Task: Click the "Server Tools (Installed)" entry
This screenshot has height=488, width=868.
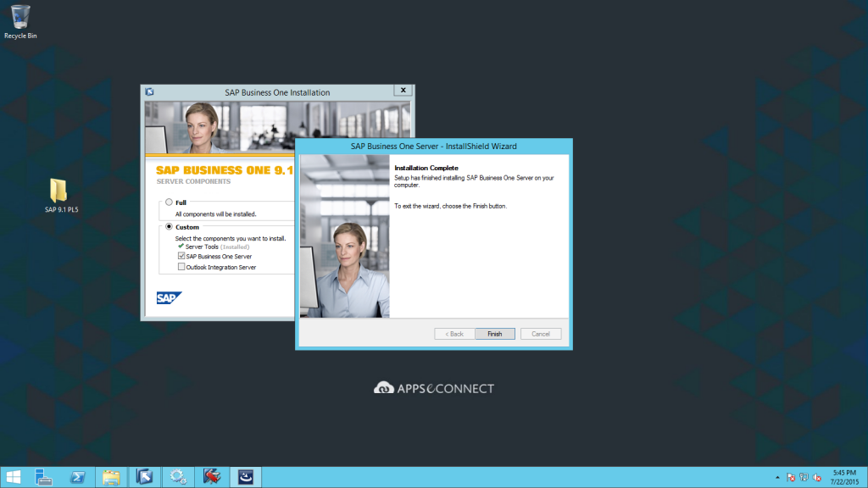Action: 218,247
